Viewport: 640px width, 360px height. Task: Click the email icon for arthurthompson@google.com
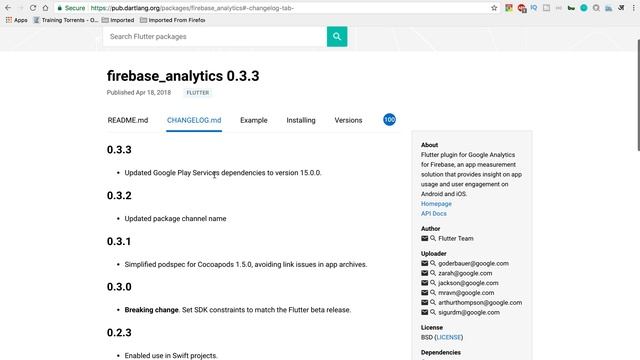point(424,302)
